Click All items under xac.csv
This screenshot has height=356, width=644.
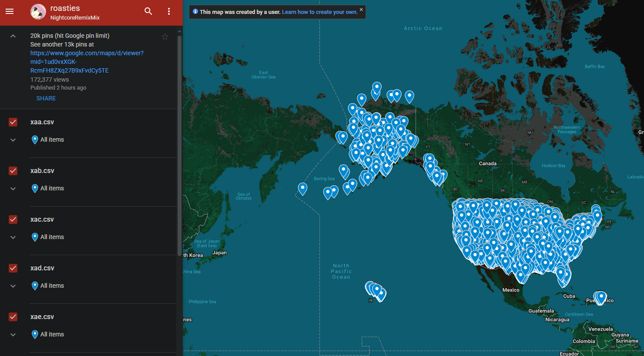pyautogui.click(x=52, y=237)
